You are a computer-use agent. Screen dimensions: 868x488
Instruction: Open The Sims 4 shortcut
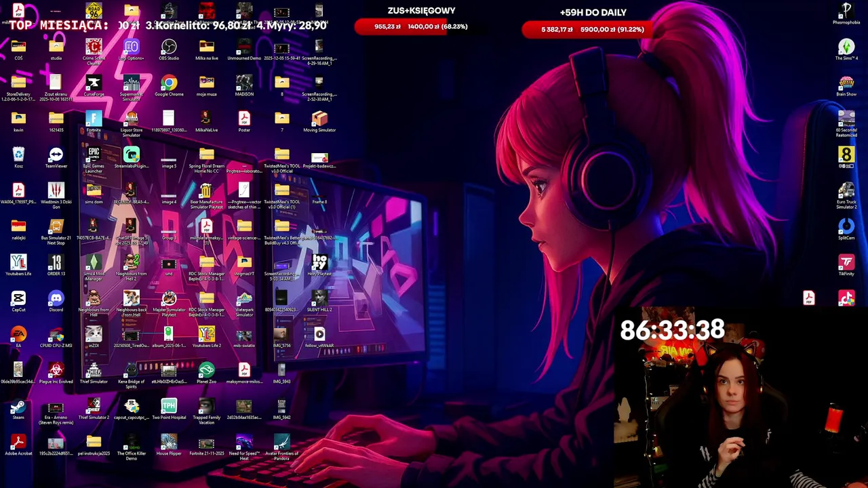(846, 49)
